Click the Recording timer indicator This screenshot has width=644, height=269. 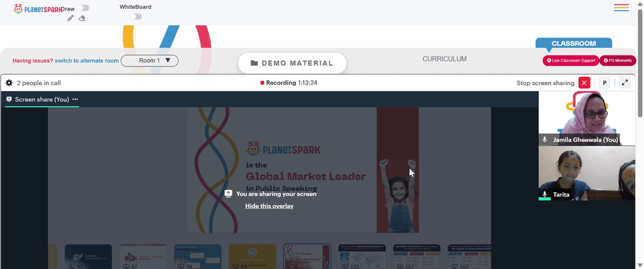[x=289, y=83]
